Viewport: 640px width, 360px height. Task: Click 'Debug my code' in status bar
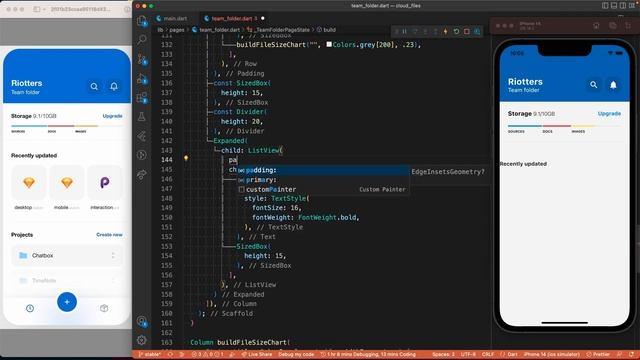click(x=296, y=354)
